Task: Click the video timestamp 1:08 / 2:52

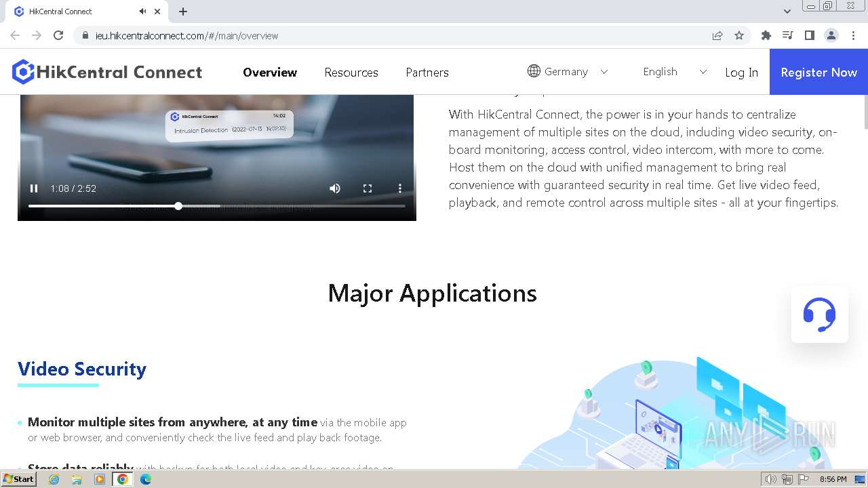Action: (x=73, y=188)
